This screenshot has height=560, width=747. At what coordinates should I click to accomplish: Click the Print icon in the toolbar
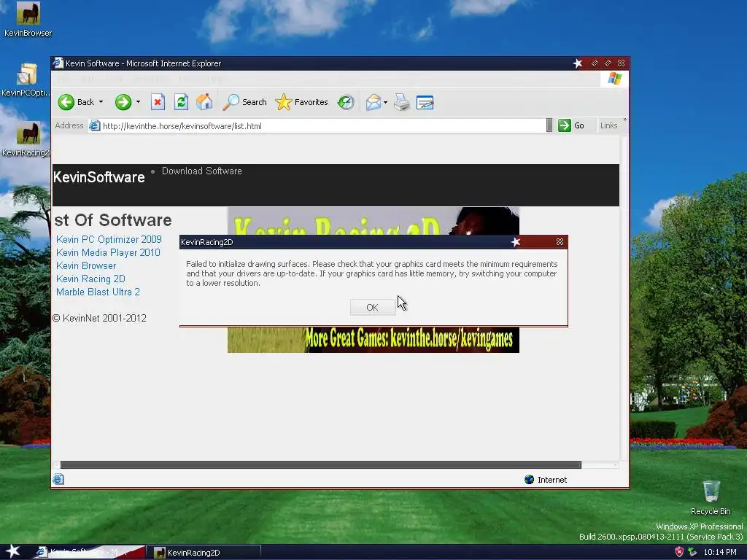[402, 102]
